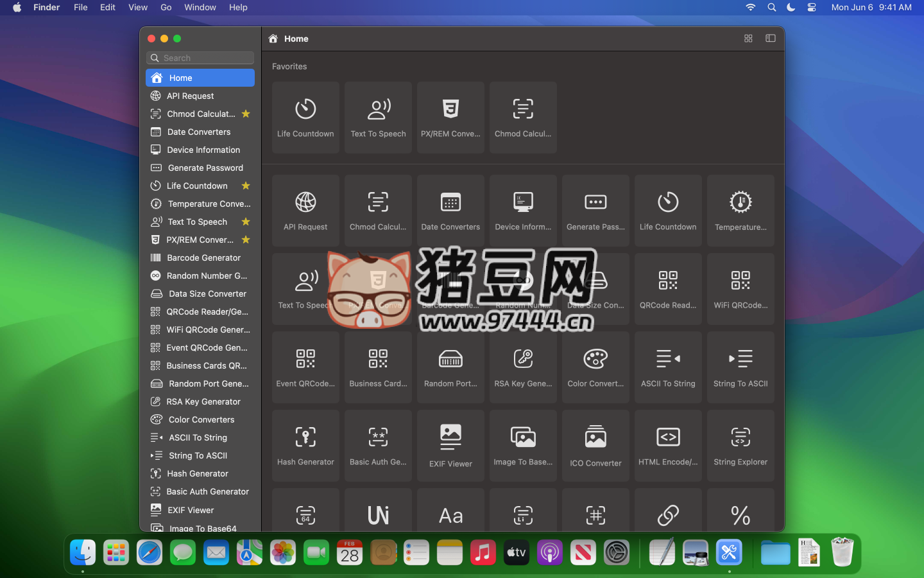Switch to grid view layout icon
This screenshot has height=578, width=924.
point(748,39)
